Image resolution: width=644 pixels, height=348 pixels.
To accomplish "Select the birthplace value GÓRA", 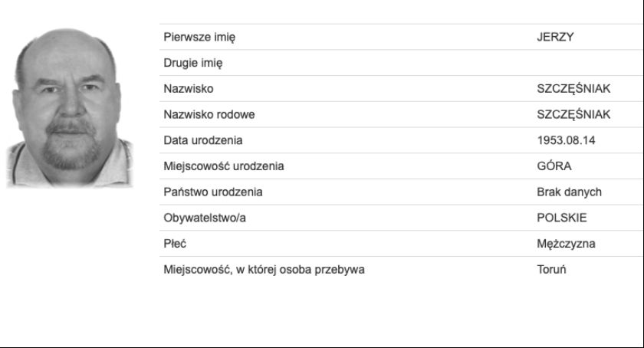I will coord(554,166).
